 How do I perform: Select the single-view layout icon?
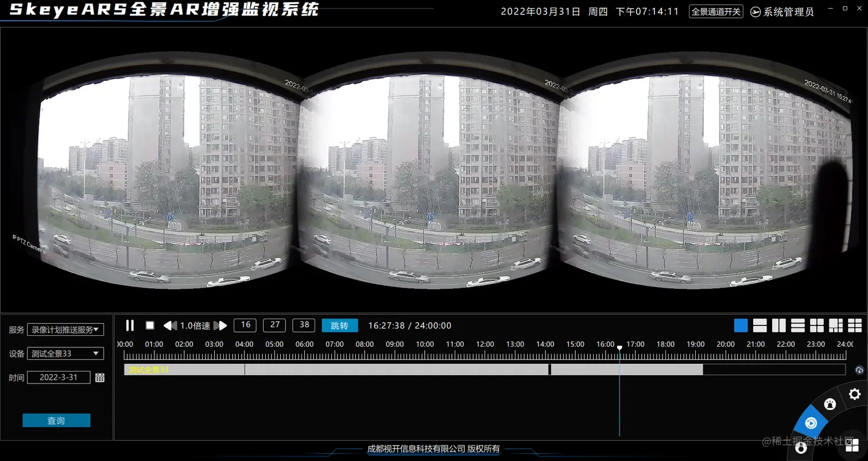click(x=741, y=326)
